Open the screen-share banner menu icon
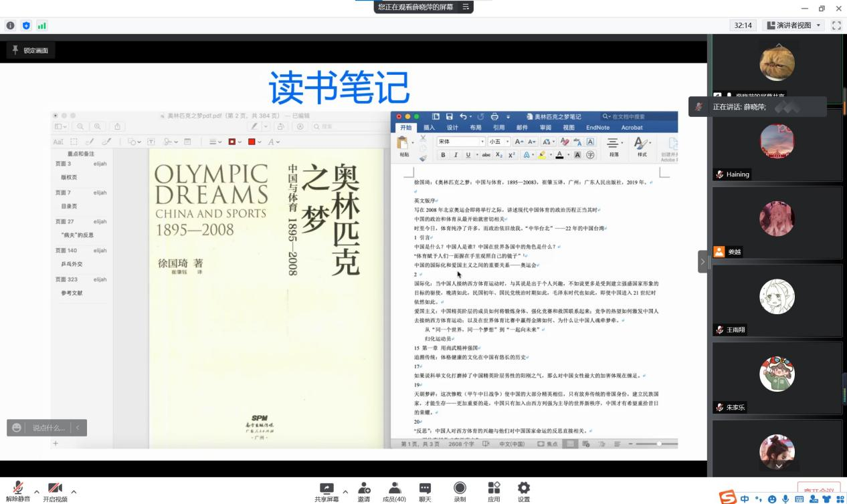The image size is (847, 504). pos(466,7)
